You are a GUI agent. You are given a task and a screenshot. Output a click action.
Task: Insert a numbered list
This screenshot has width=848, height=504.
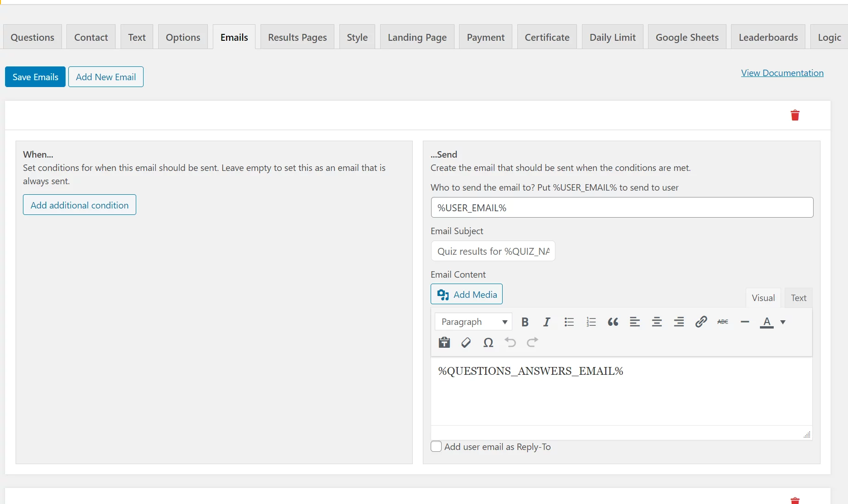click(x=591, y=322)
